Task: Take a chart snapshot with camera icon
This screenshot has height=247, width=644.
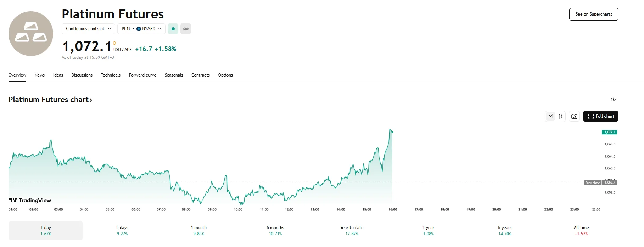Action: [x=574, y=116]
